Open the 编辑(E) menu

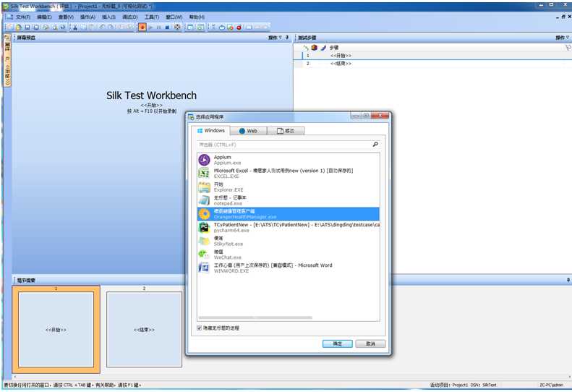[44, 17]
